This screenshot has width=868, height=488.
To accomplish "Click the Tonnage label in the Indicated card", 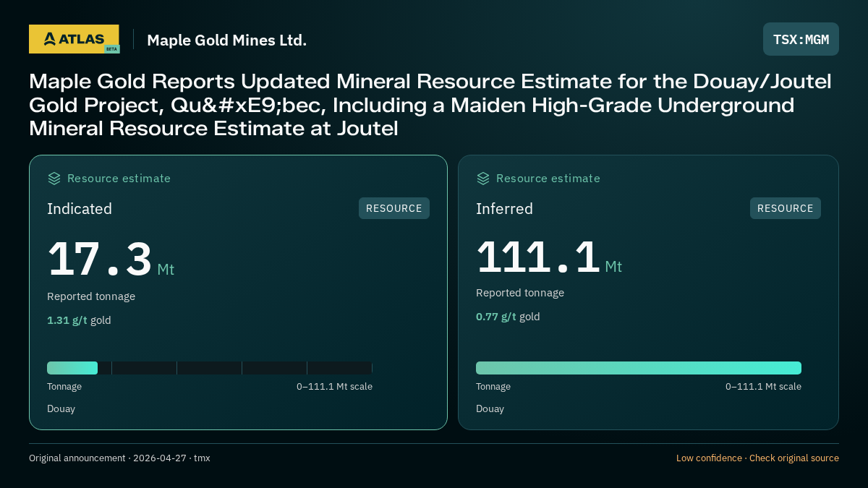I will coord(64,387).
